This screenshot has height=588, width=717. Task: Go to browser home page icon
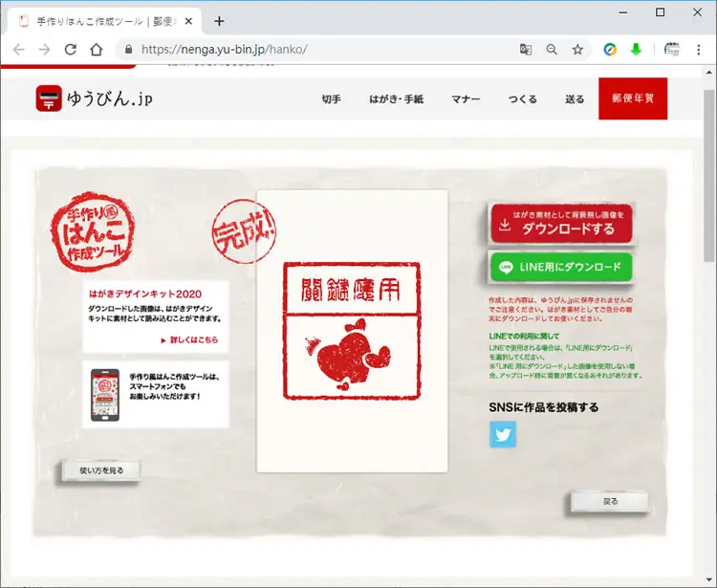[96, 50]
